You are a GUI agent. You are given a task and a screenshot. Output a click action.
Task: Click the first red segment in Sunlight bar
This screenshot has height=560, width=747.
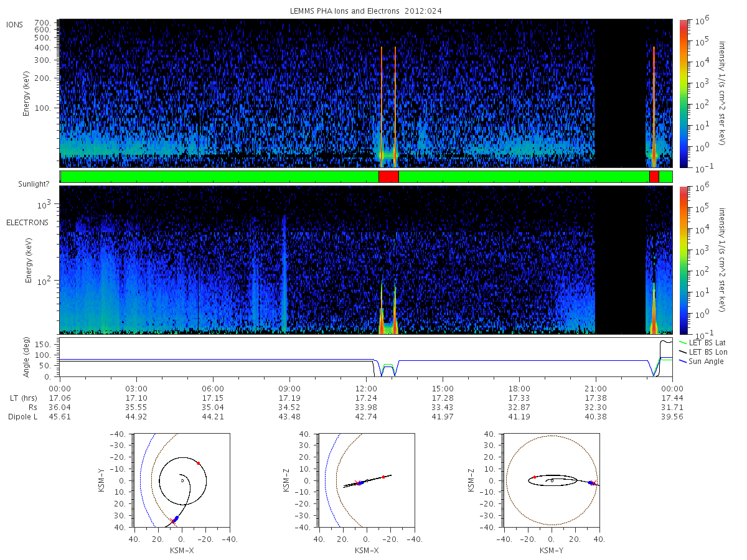coord(388,177)
